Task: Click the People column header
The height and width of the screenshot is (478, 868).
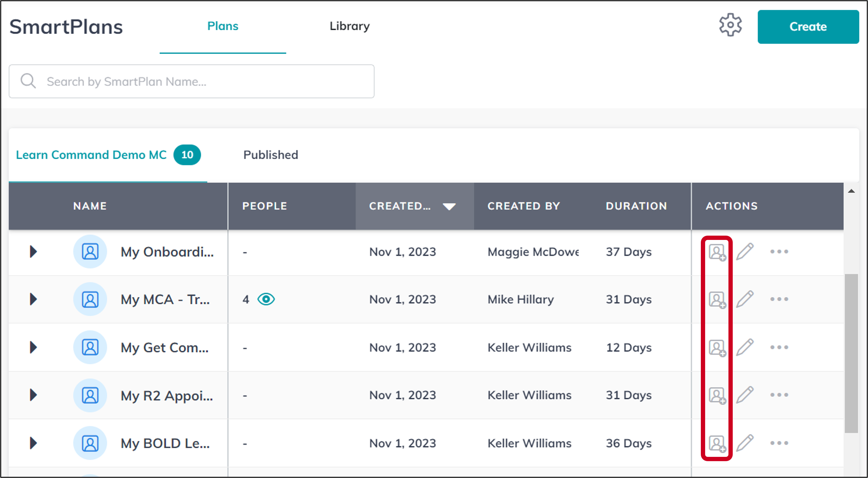Action: tap(264, 206)
